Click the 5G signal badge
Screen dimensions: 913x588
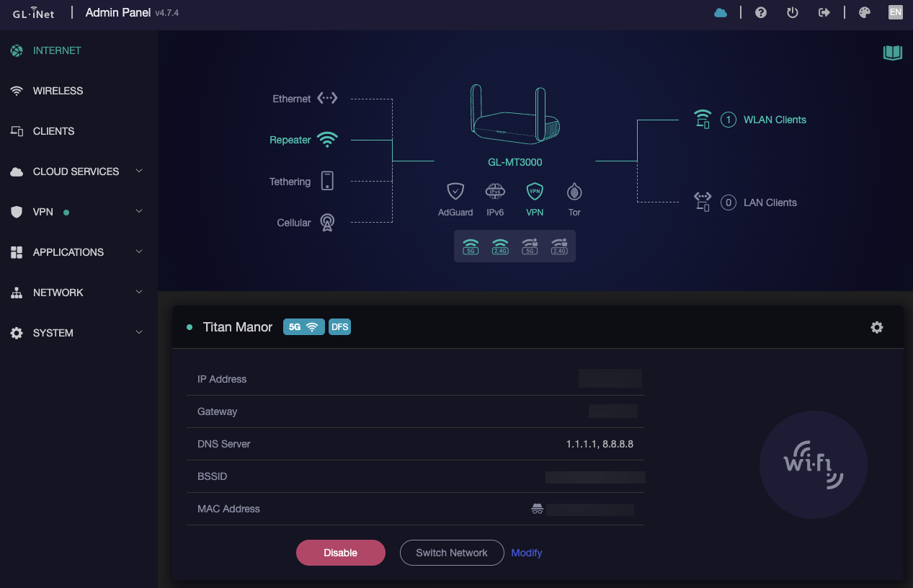pyautogui.click(x=304, y=327)
